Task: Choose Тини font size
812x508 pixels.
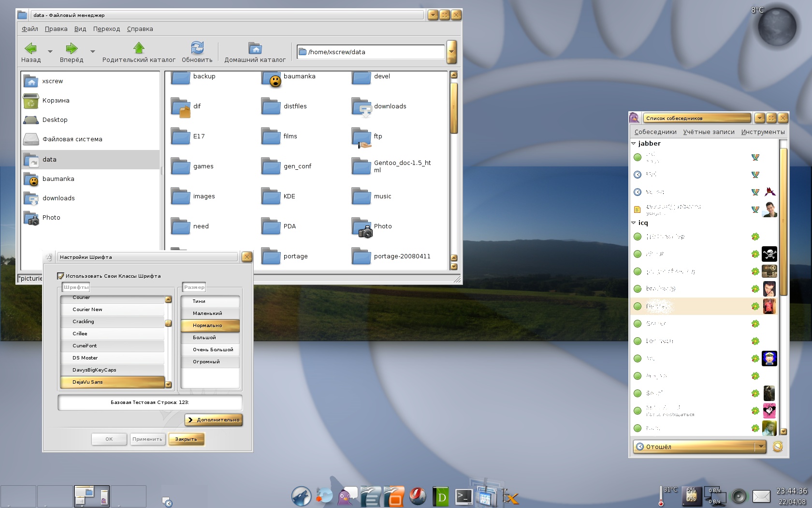Action: click(210, 301)
